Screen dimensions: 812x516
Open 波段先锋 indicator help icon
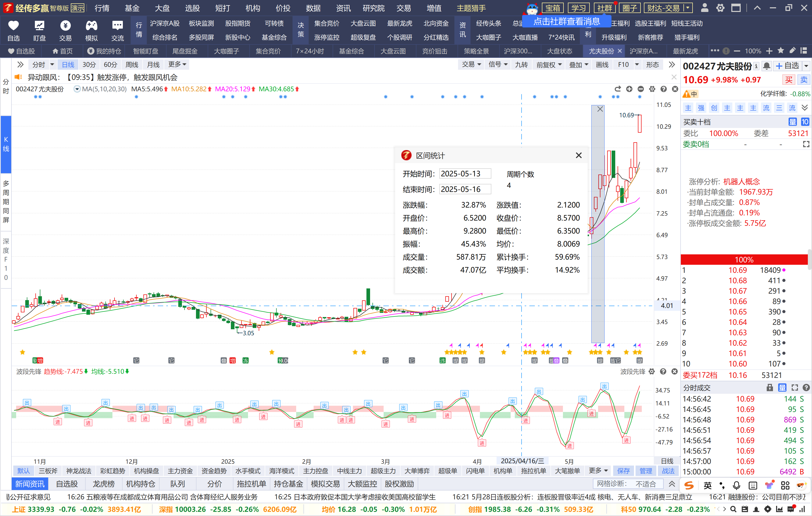(x=663, y=371)
